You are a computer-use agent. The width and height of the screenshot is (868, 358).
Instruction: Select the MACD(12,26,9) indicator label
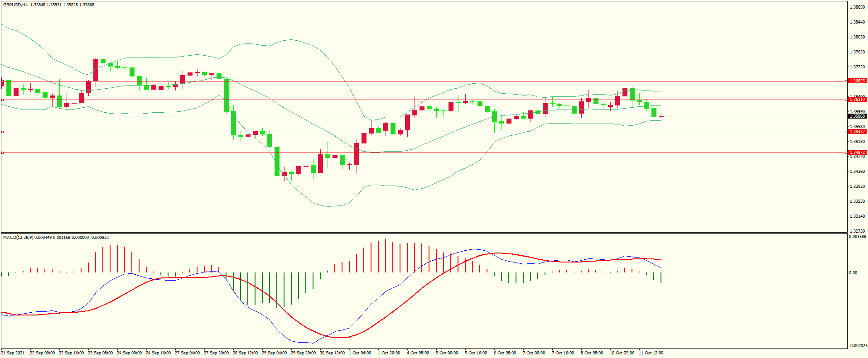click(x=18, y=238)
